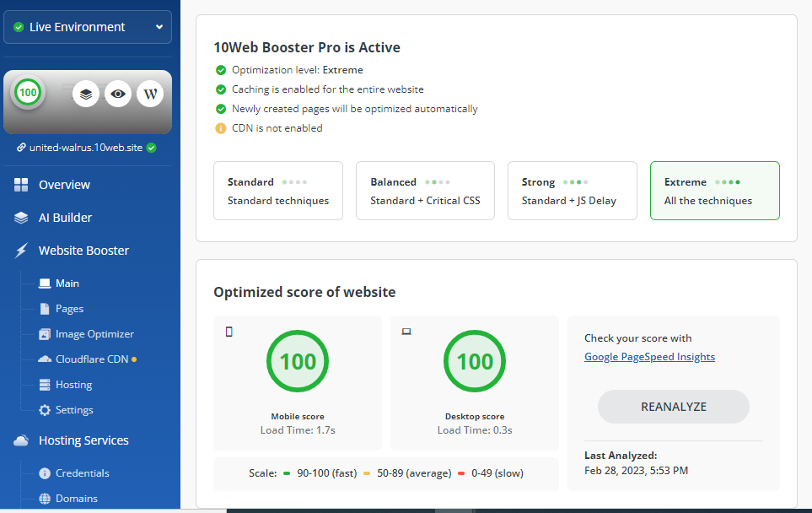The image size is (812, 513).
Task: Open Image Optimizer
Action: click(94, 334)
